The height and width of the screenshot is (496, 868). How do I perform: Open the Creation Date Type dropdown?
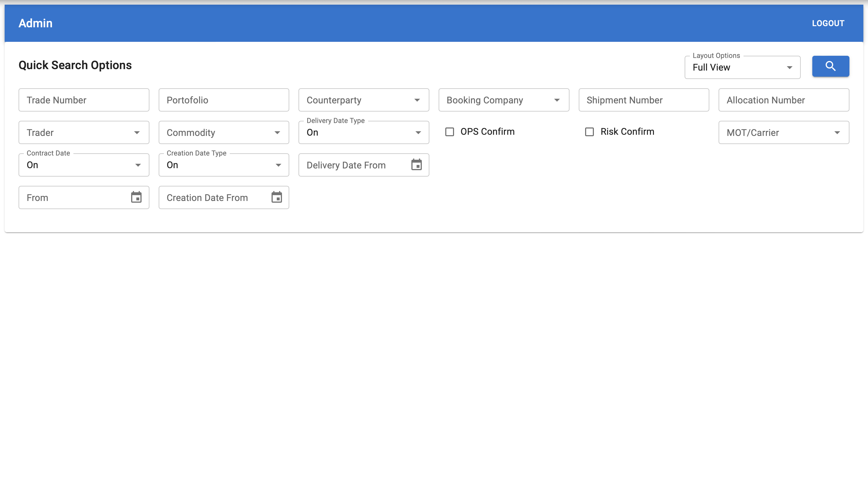pyautogui.click(x=224, y=165)
